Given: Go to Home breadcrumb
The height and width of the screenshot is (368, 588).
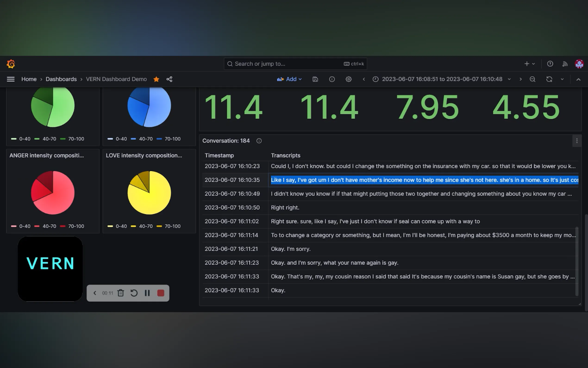Looking at the screenshot, I should pyautogui.click(x=29, y=79).
